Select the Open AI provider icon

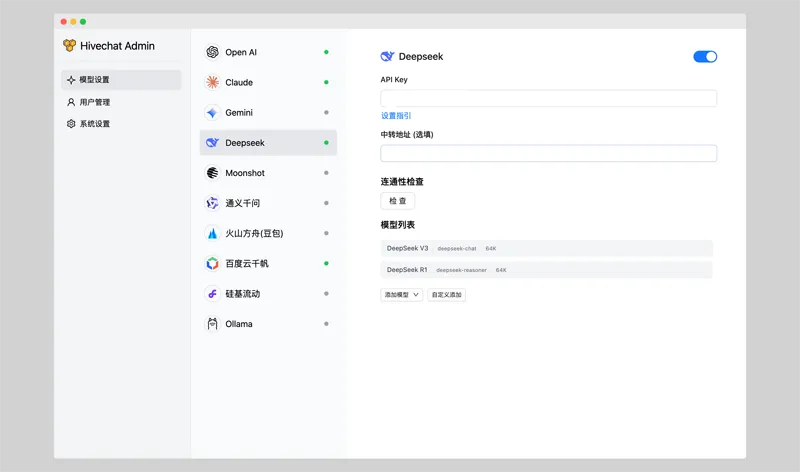click(212, 52)
